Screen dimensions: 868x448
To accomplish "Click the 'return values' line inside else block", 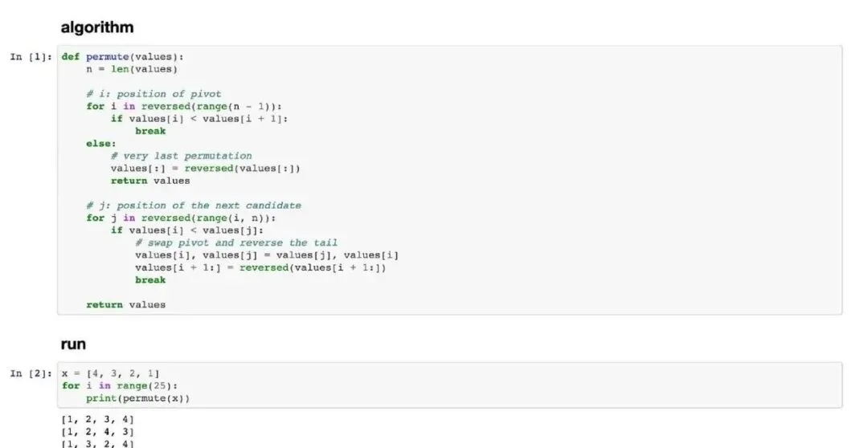I will pyautogui.click(x=150, y=181).
